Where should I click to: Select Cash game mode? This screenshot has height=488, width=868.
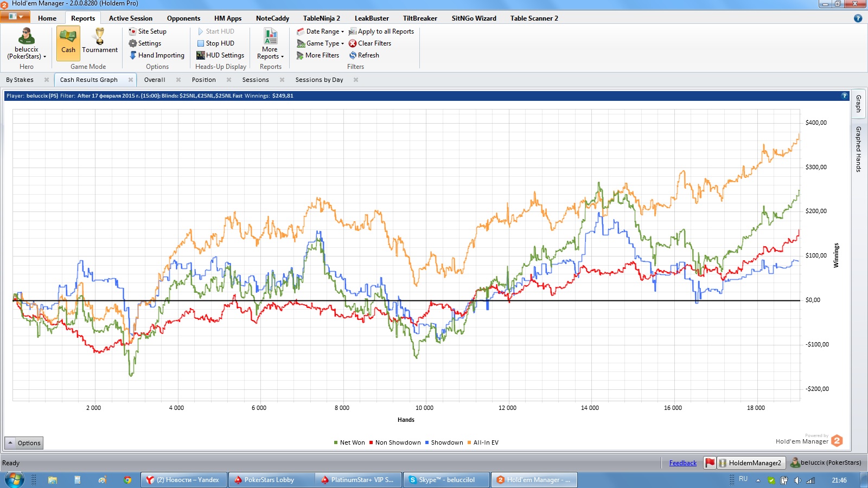click(x=68, y=42)
